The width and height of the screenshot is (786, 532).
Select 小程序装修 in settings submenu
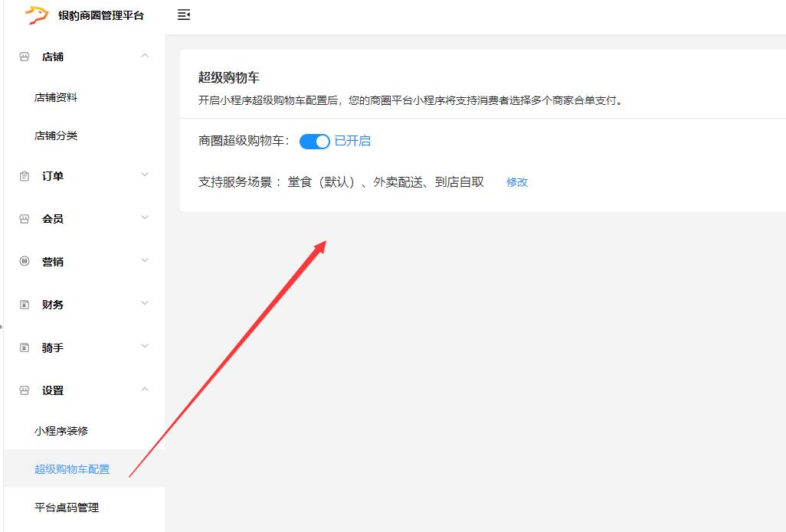[61, 431]
